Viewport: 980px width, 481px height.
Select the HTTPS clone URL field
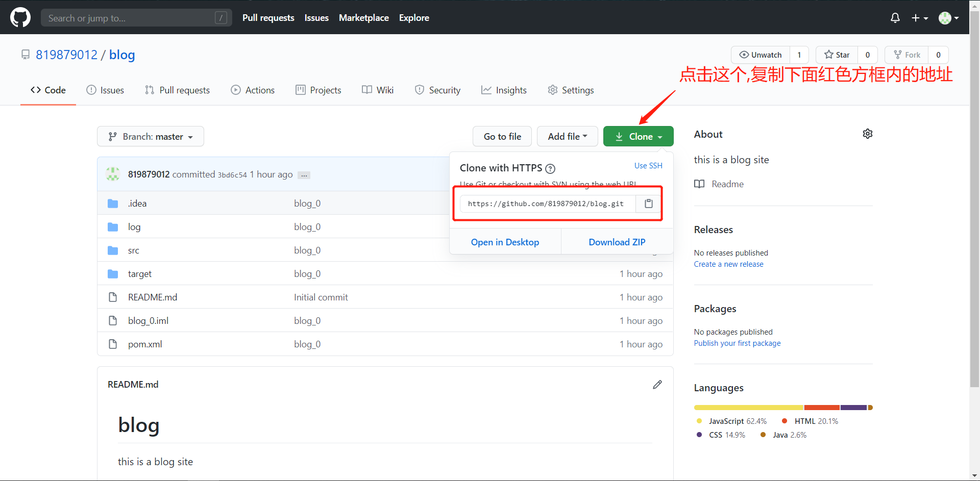tap(548, 204)
